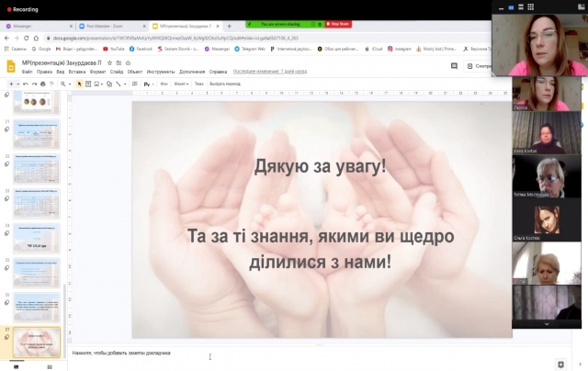Open the 'Справка' menu
The height and width of the screenshot is (371, 588).
218,72
